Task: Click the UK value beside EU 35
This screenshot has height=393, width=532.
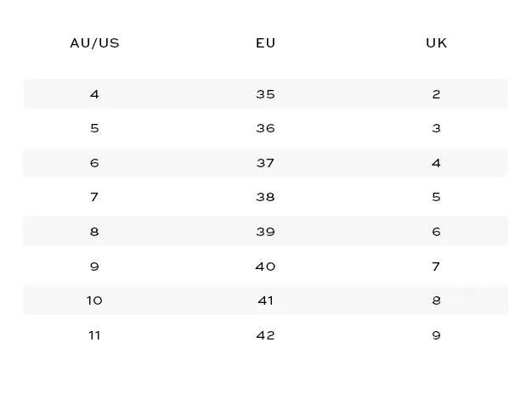Action: [x=436, y=94]
